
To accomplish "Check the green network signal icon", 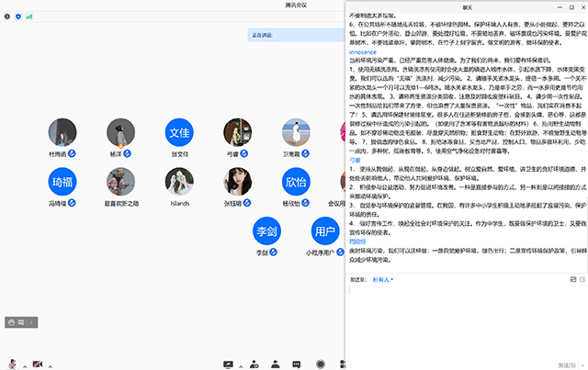I will point(29,16).
